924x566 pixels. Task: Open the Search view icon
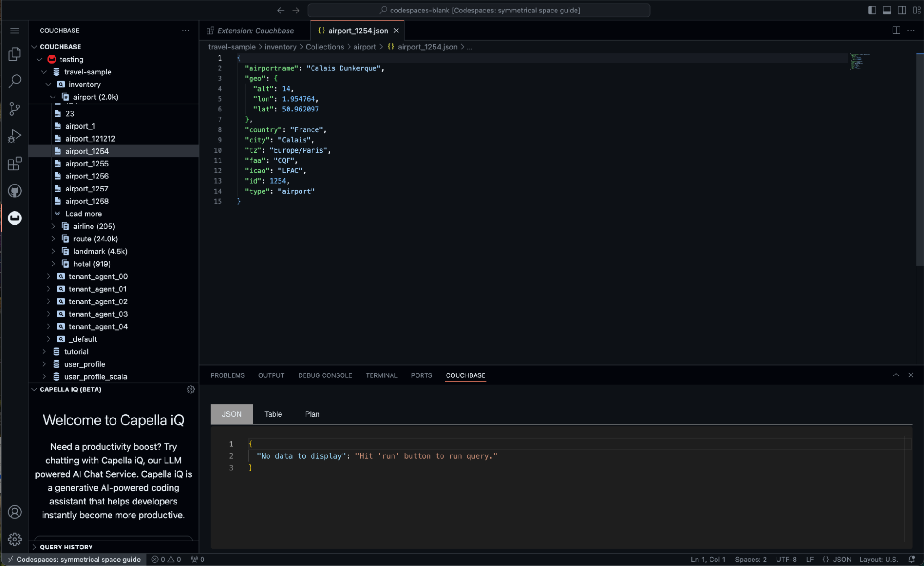15,81
